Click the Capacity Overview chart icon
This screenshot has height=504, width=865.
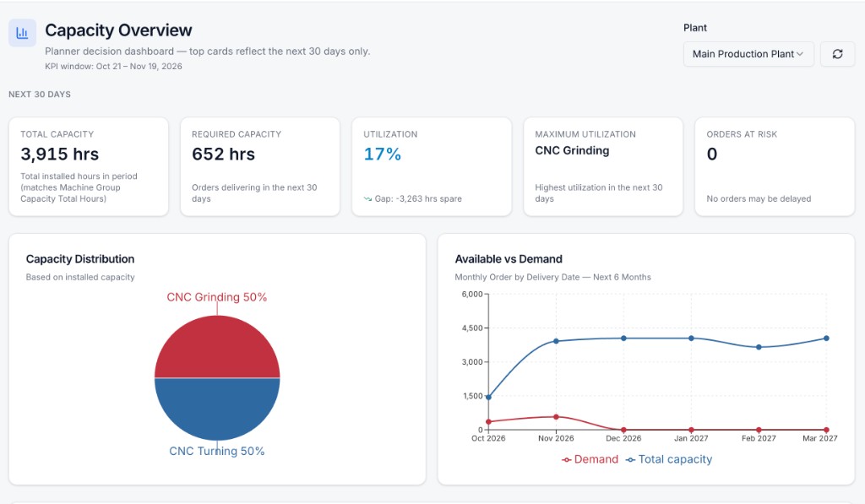click(x=22, y=33)
